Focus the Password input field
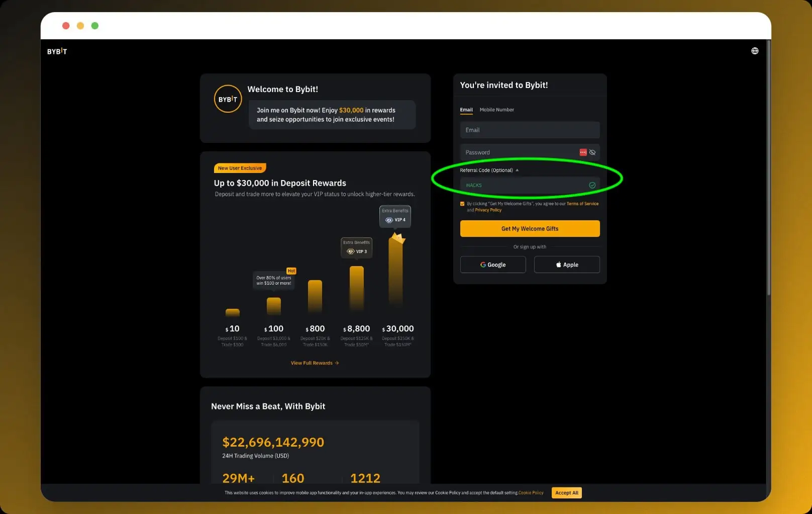812x514 pixels. (x=530, y=152)
